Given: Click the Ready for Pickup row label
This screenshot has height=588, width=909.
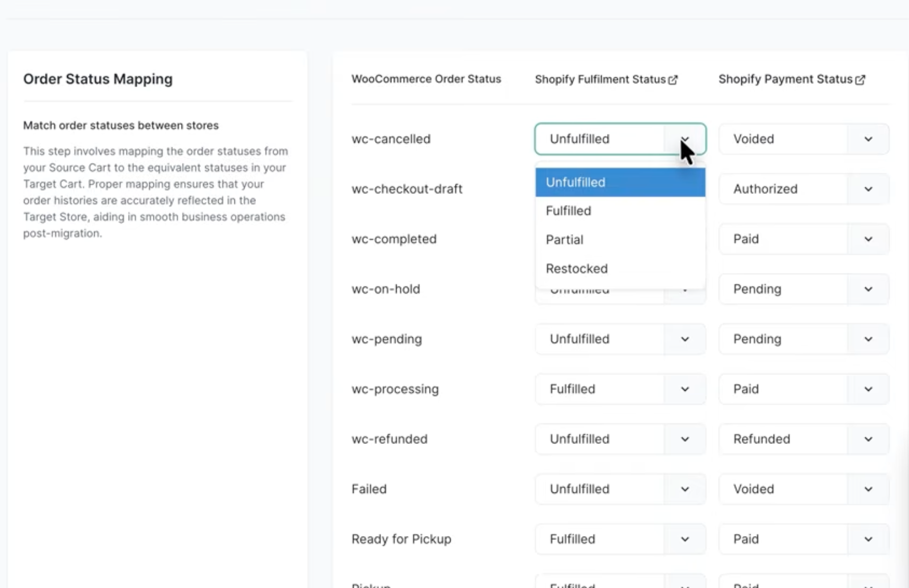Looking at the screenshot, I should pyautogui.click(x=401, y=539).
